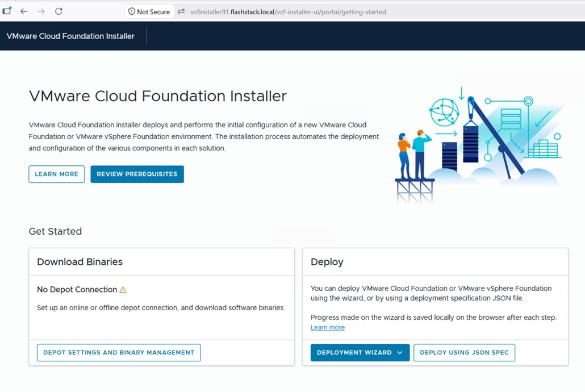This screenshot has height=392, width=585.
Task: Open Depot Settings and Binary Management
Action: (x=119, y=352)
